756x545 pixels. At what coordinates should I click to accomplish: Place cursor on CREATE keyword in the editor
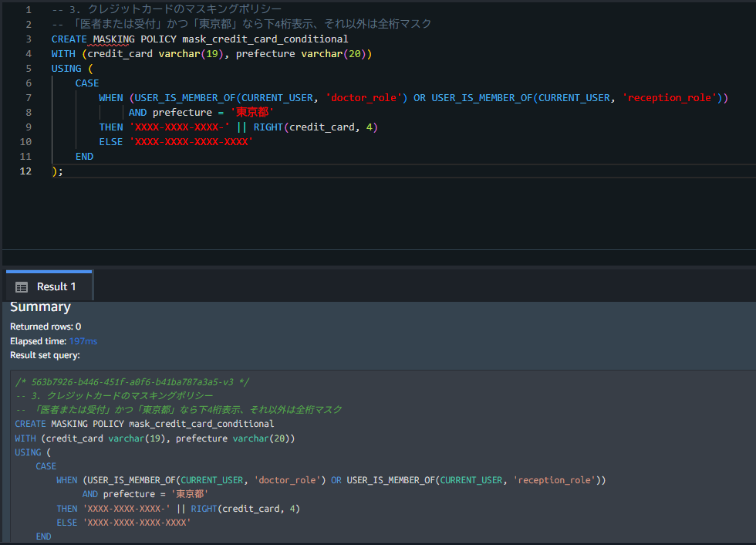tap(69, 39)
